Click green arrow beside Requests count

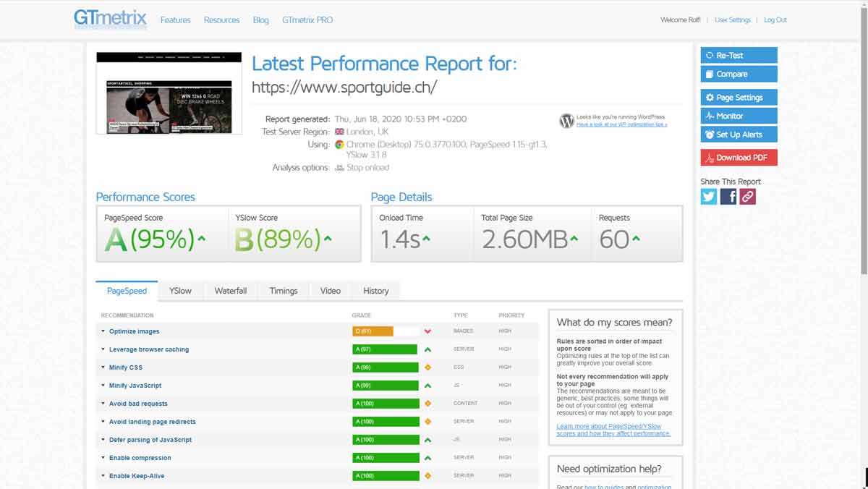[x=635, y=238]
